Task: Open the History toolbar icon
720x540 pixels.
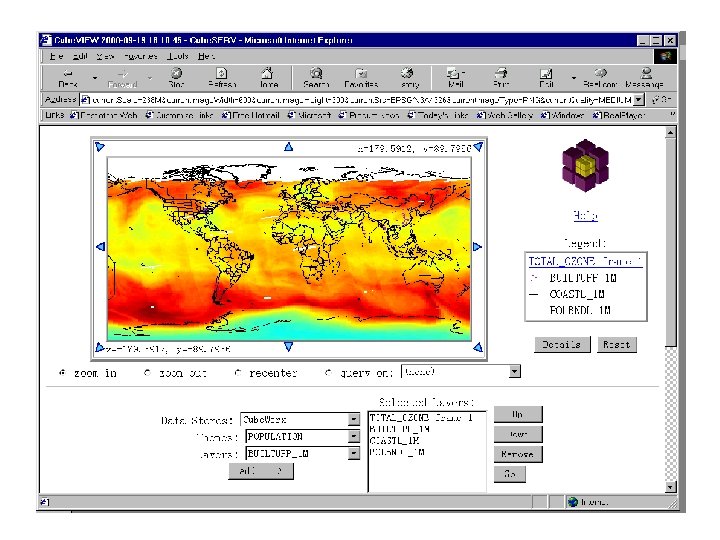Action: [x=409, y=78]
